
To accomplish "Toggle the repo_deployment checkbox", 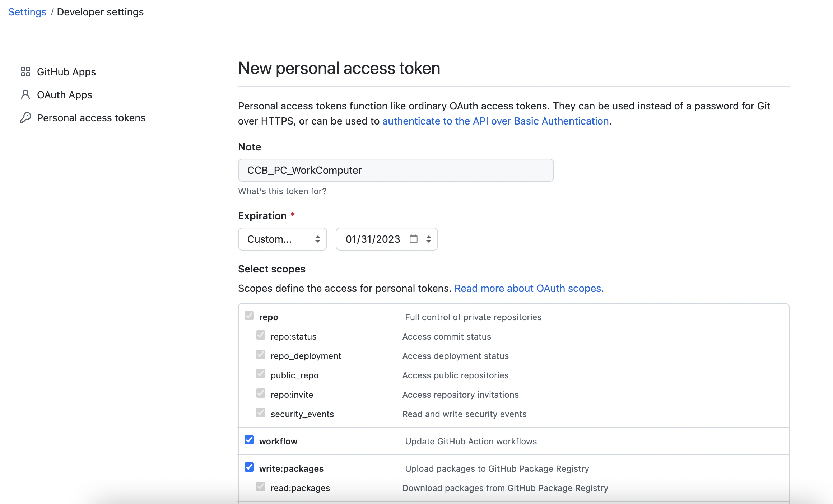I will tap(261, 354).
